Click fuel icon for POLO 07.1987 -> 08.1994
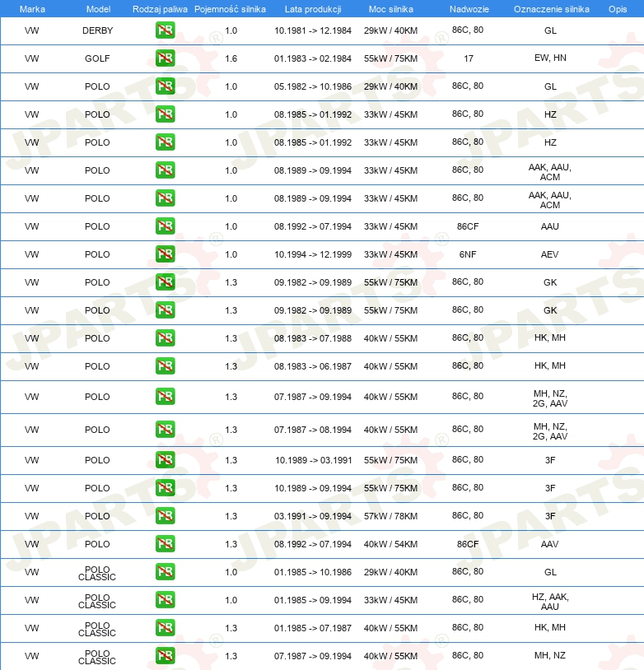 click(x=165, y=430)
